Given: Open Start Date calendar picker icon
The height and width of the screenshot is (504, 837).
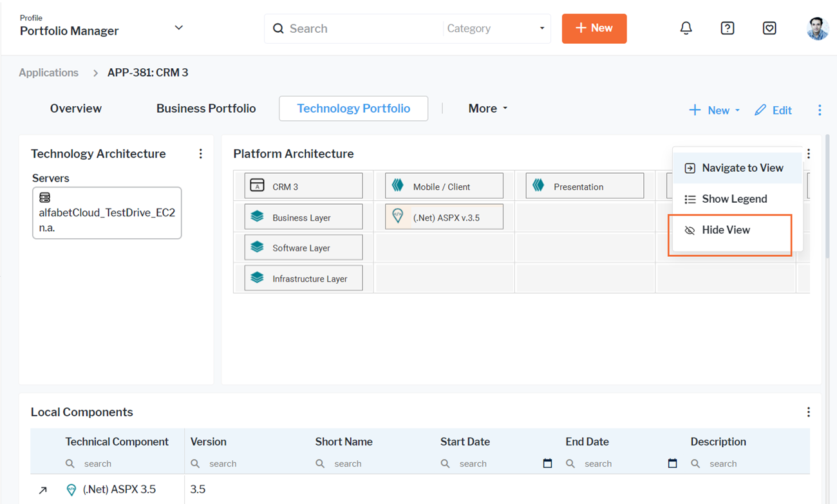Looking at the screenshot, I should pyautogui.click(x=547, y=463).
